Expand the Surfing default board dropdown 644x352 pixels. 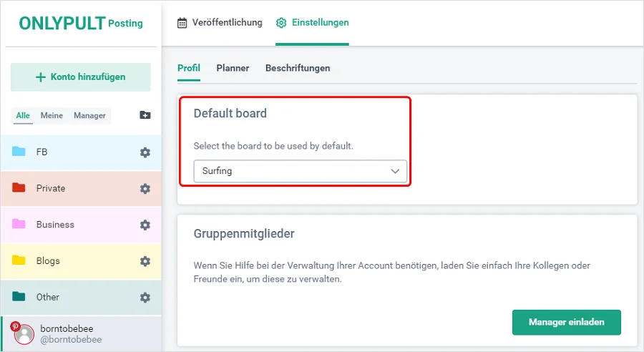click(300, 171)
